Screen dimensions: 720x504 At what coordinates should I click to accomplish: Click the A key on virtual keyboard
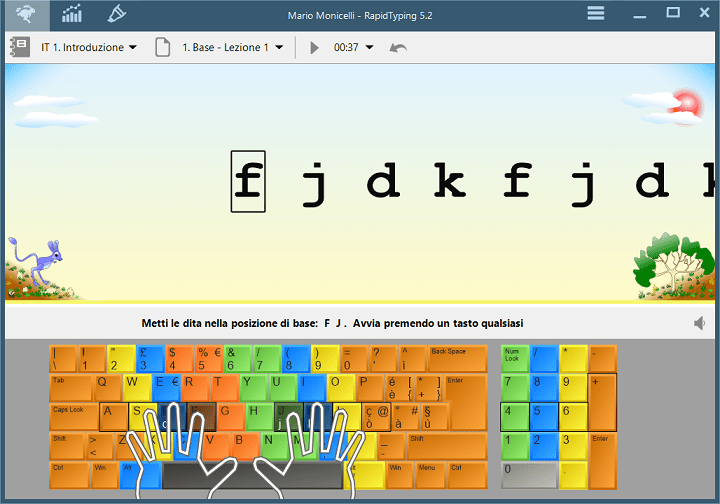tap(114, 417)
